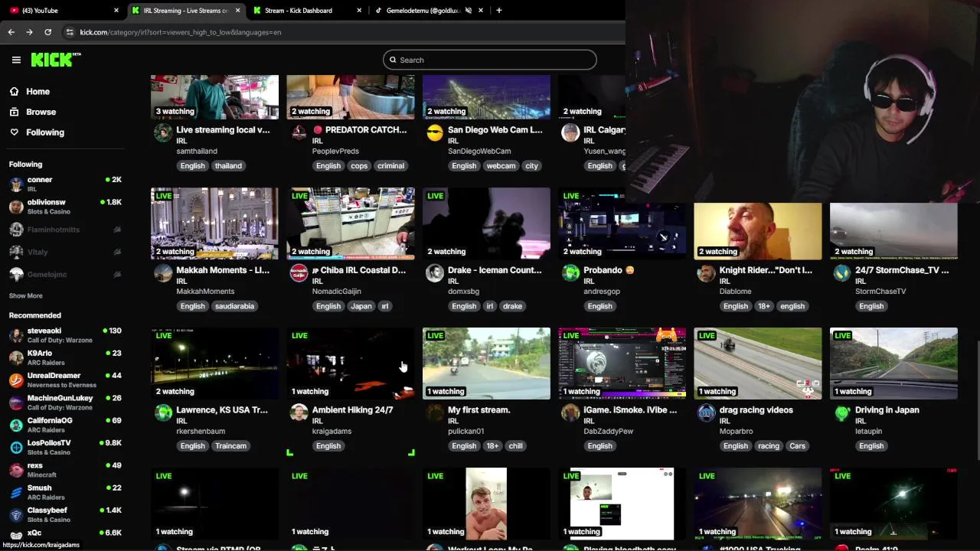This screenshot has height=551, width=980.
Task: Open Ambient Hiking 24/7 thumbnail
Action: click(x=351, y=364)
